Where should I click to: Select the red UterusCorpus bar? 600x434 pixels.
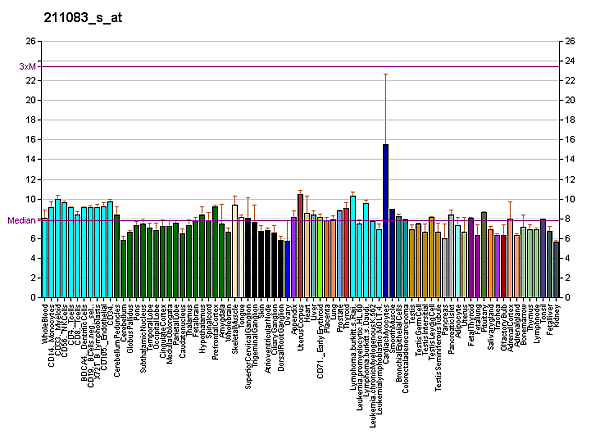[300, 246]
